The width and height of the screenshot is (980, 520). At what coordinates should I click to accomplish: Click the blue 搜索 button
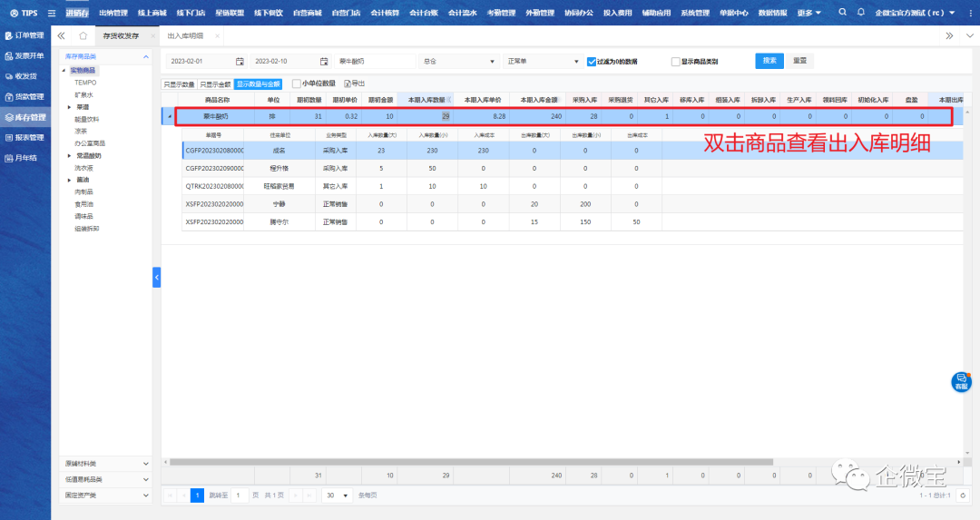[x=769, y=61]
